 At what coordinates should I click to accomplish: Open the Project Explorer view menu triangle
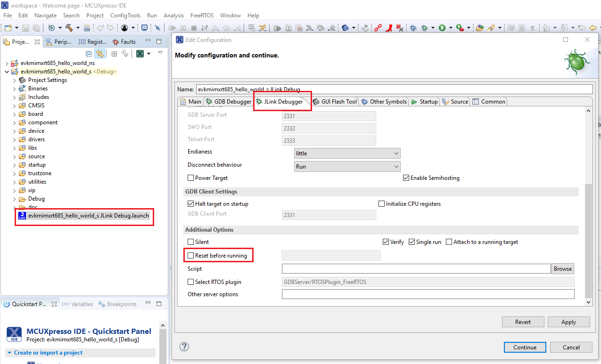click(x=160, y=52)
